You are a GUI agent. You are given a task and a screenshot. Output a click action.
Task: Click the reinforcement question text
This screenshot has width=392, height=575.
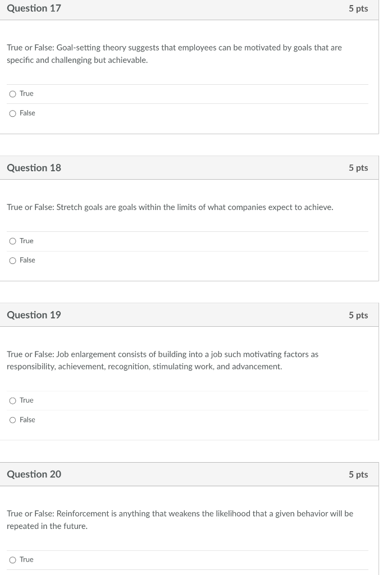180,520
